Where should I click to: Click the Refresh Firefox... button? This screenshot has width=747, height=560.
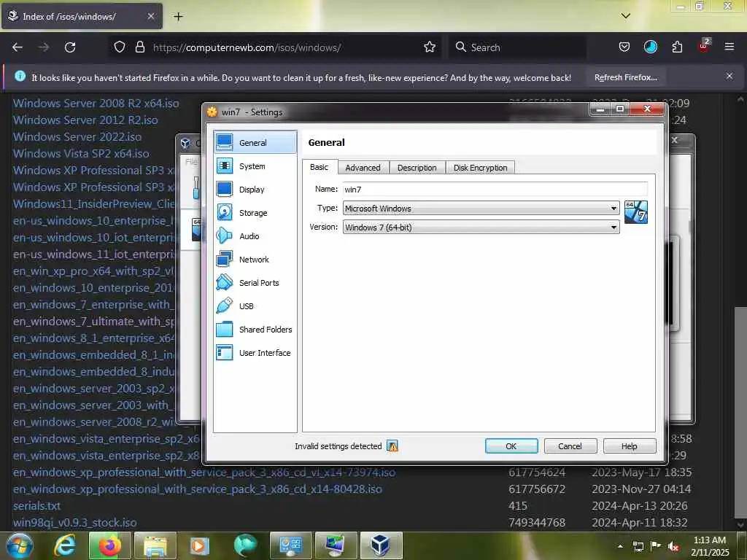(x=625, y=77)
